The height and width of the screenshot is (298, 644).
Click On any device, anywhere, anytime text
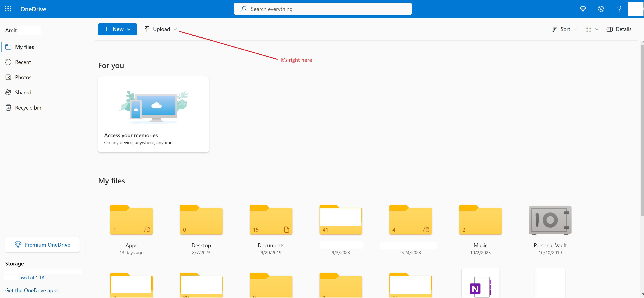tap(138, 142)
